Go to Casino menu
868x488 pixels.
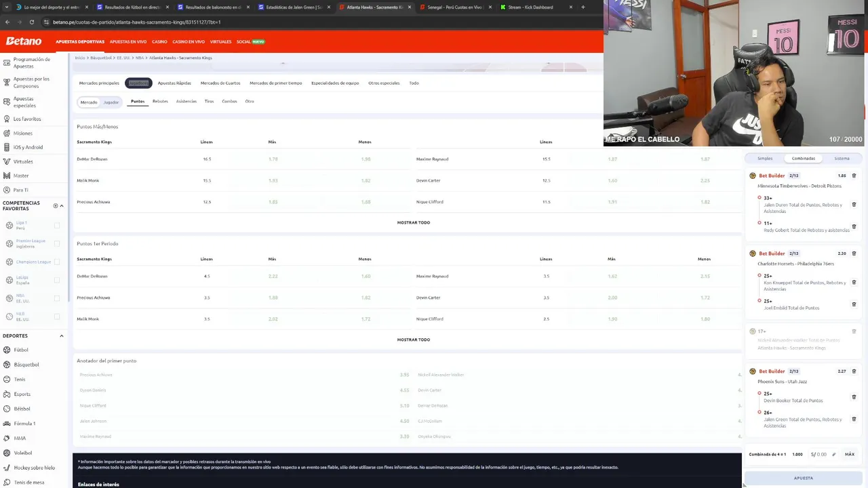coord(159,41)
